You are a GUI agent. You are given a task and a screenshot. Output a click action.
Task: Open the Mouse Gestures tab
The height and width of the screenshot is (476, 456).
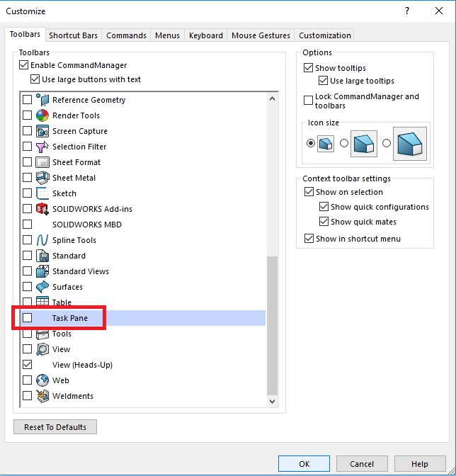point(261,35)
